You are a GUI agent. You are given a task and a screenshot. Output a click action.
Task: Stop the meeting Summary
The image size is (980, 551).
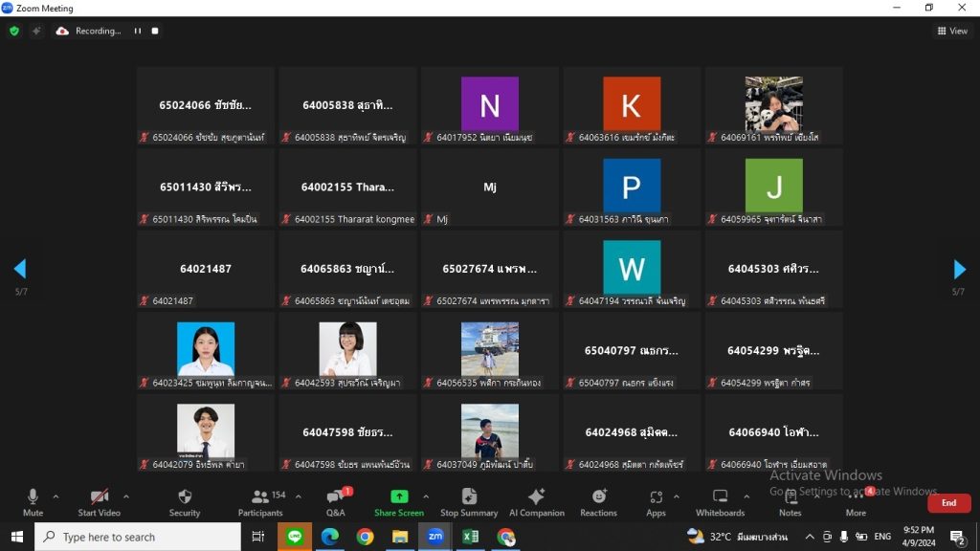tap(469, 503)
